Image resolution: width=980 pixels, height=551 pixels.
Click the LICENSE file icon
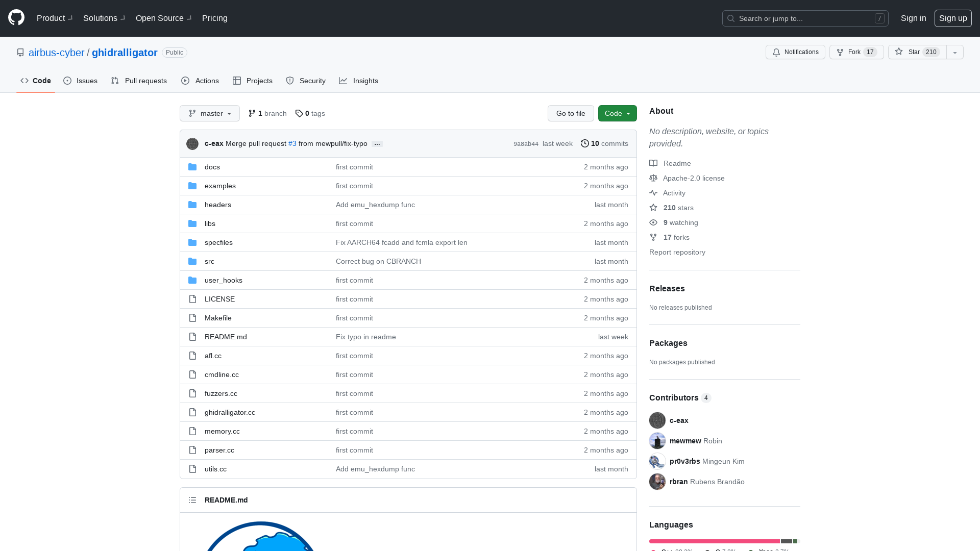[192, 299]
